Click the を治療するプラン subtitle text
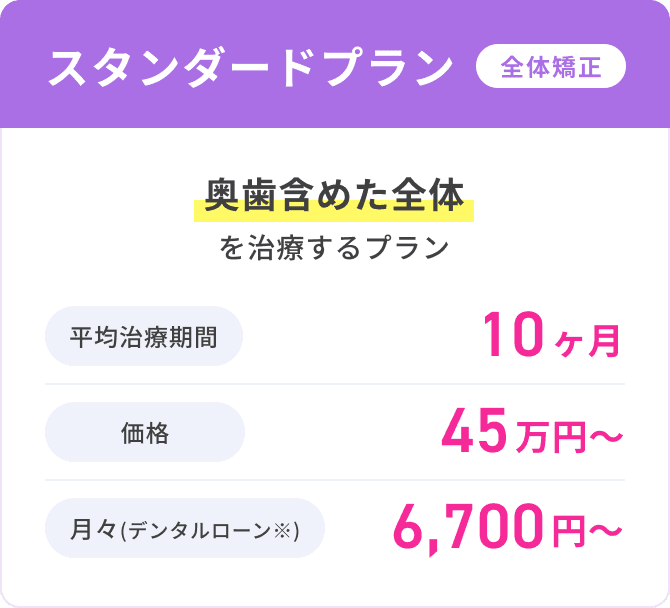Viewport: 670px width, 608px height. tap(334, 247)
